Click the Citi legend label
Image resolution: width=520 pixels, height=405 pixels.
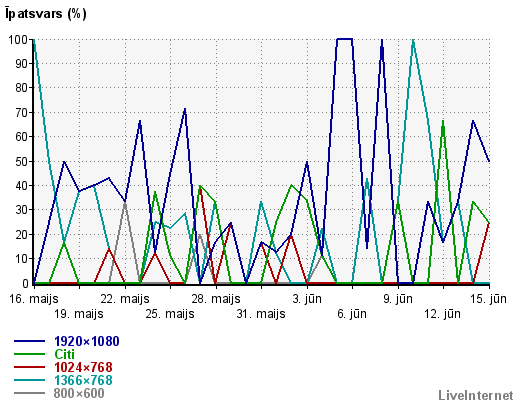(64, 354)
